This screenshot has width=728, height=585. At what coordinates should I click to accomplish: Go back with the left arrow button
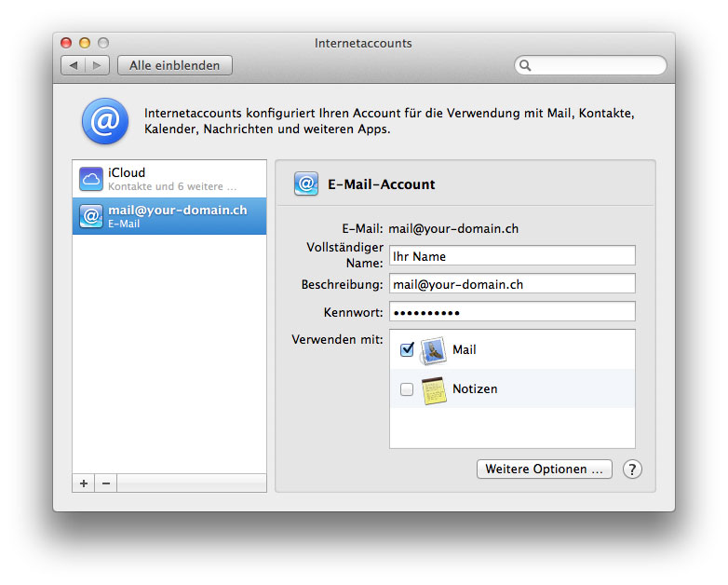[x=74, y=65]
